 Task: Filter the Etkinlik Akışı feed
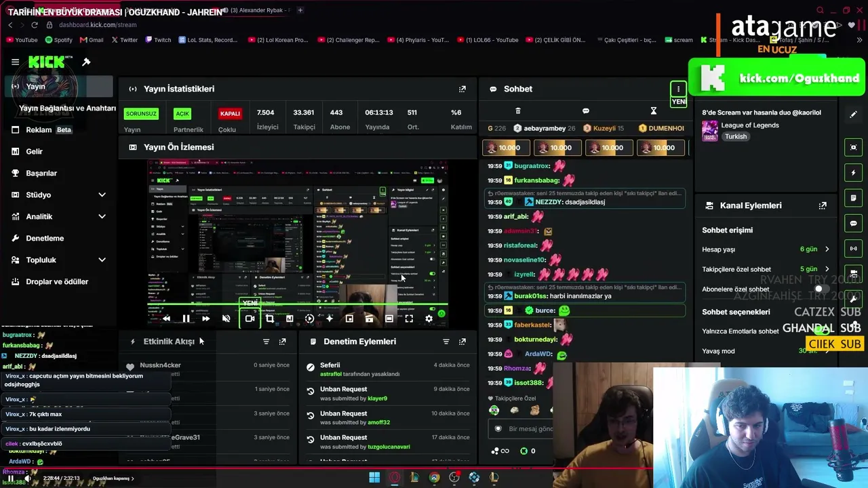click(266, 342)
